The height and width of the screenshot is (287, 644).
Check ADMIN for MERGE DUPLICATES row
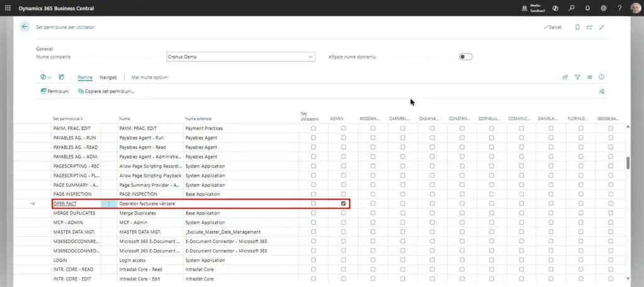tap(343, 213)
